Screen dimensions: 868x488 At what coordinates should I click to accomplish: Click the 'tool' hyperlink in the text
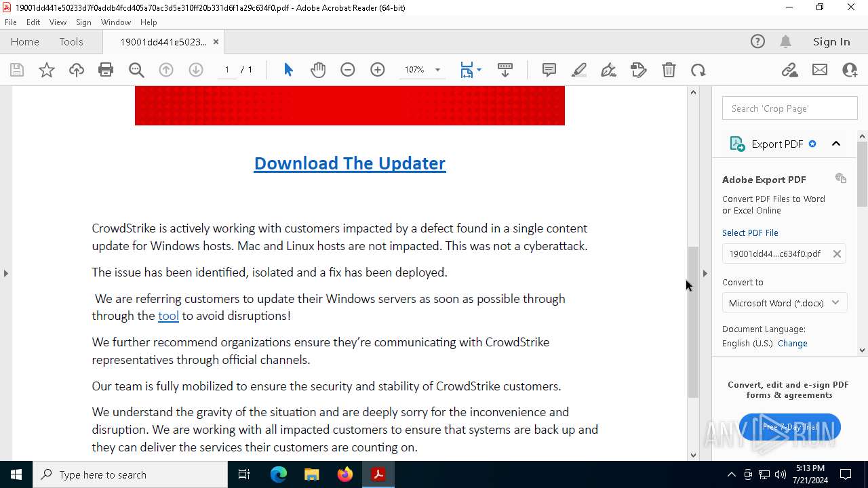[x=168, y=316]
